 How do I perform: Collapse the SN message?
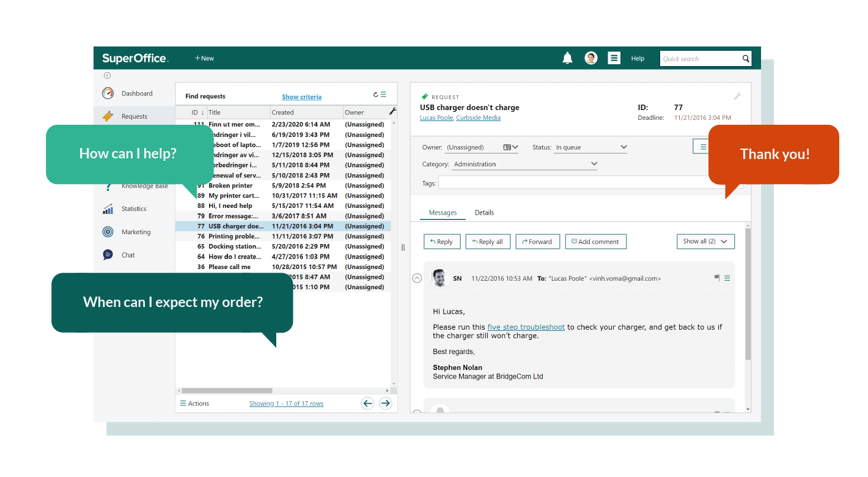pos(417,278)
